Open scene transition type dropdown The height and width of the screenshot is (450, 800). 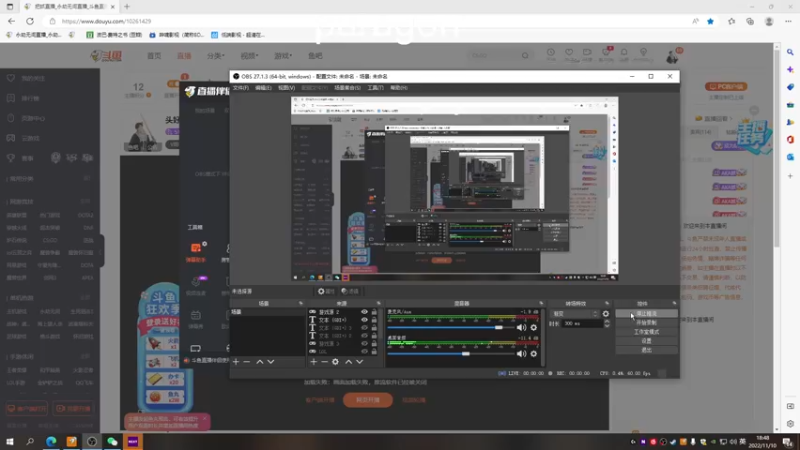click(574, 314)
